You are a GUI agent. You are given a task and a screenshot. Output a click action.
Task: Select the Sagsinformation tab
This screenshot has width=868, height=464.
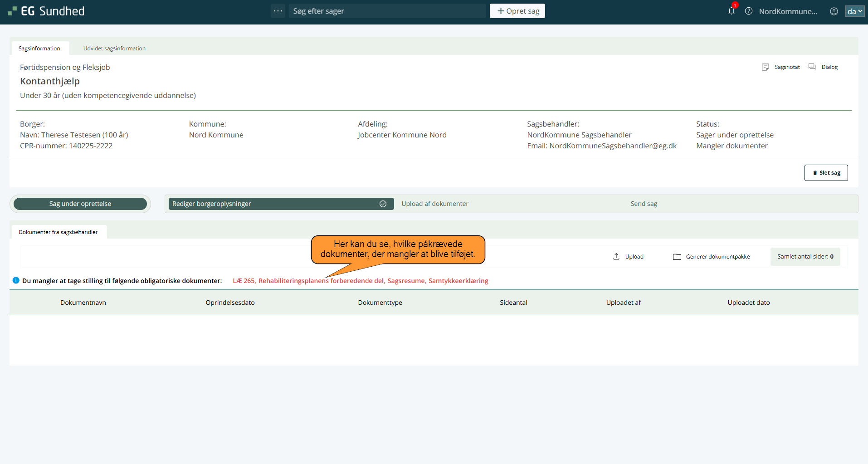[x=39, y=49]
